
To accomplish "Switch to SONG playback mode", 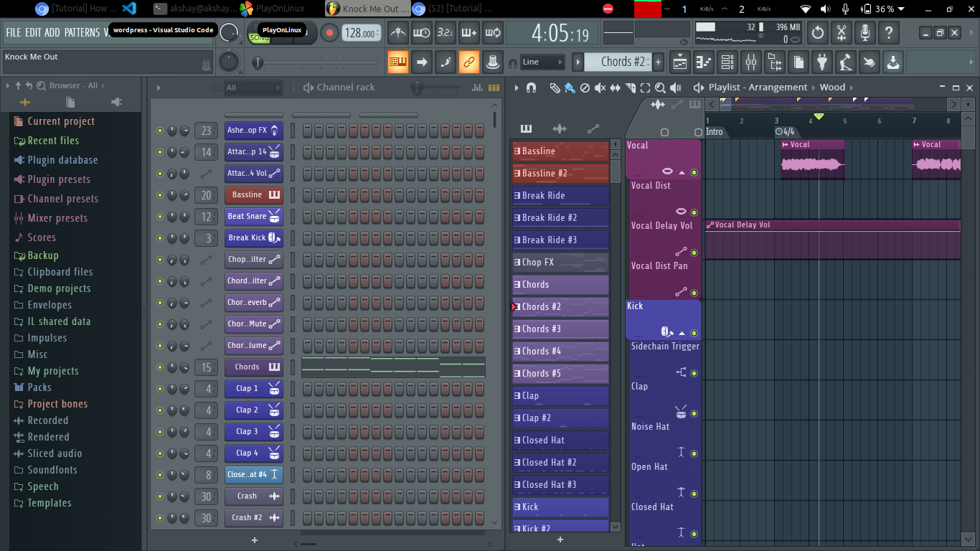I will pyautogui.click(x=260, y=38).
